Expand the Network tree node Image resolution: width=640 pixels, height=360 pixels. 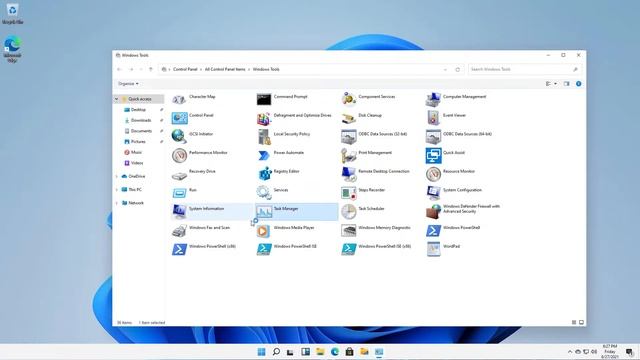pos(116,203)
